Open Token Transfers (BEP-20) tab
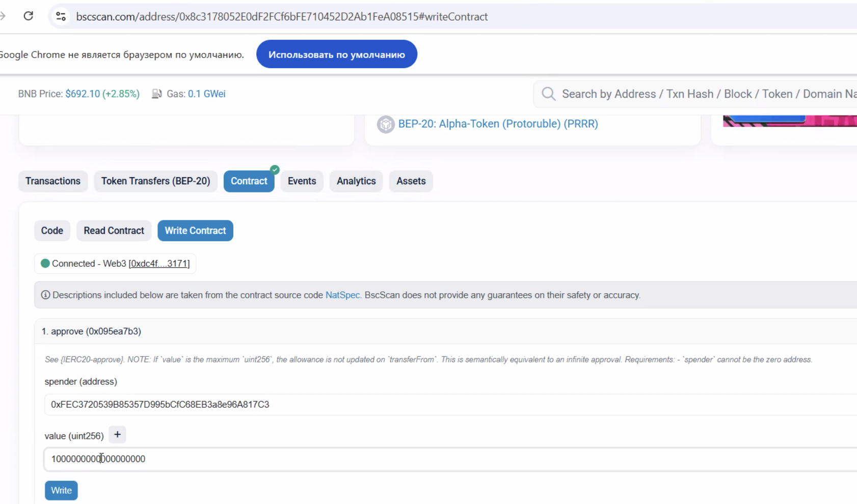Image resolution: width=857 pixels, height=504 pixels. click(x=155, y=181)
